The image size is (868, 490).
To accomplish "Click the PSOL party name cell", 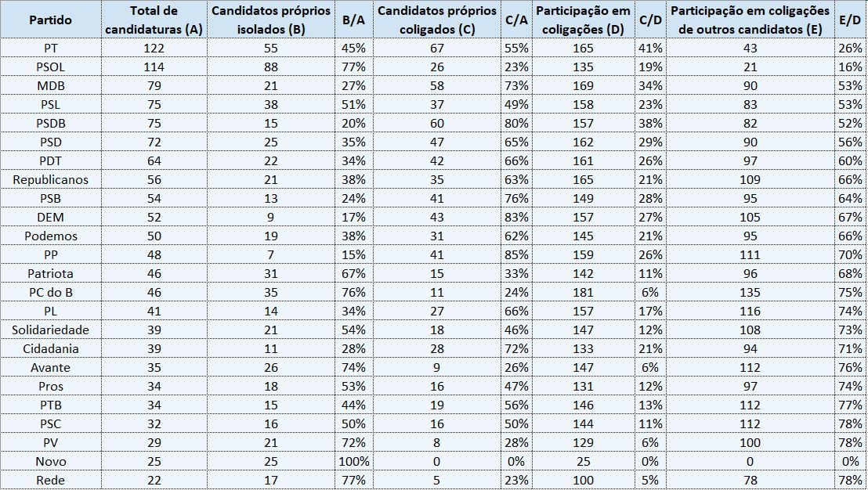I will [x=51, y=67].
